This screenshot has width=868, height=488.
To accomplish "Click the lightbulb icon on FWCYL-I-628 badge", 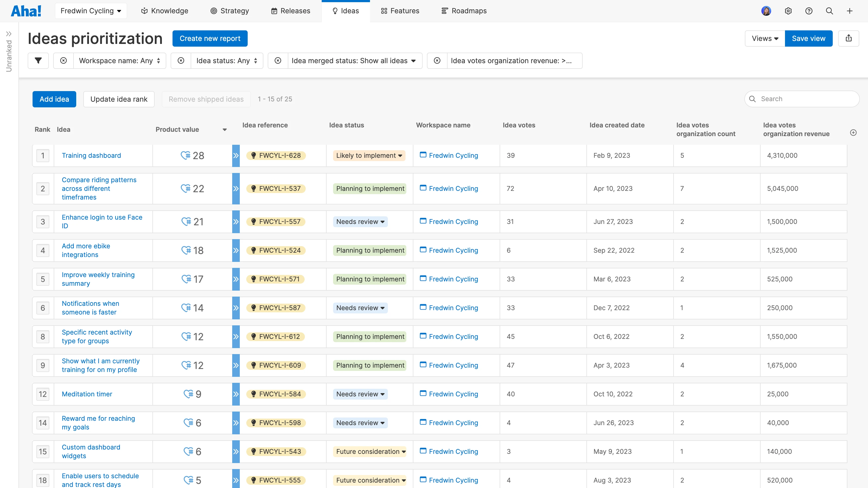I will click(254, 156).
